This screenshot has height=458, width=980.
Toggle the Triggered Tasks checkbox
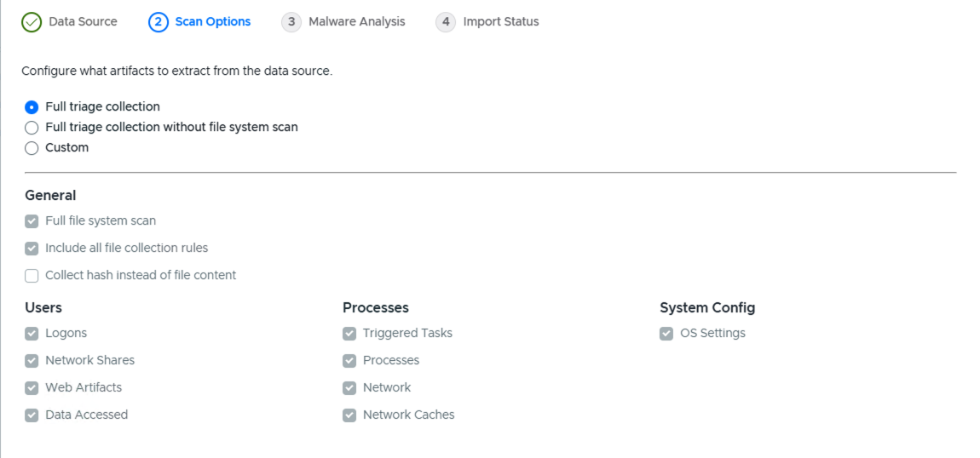349,334
